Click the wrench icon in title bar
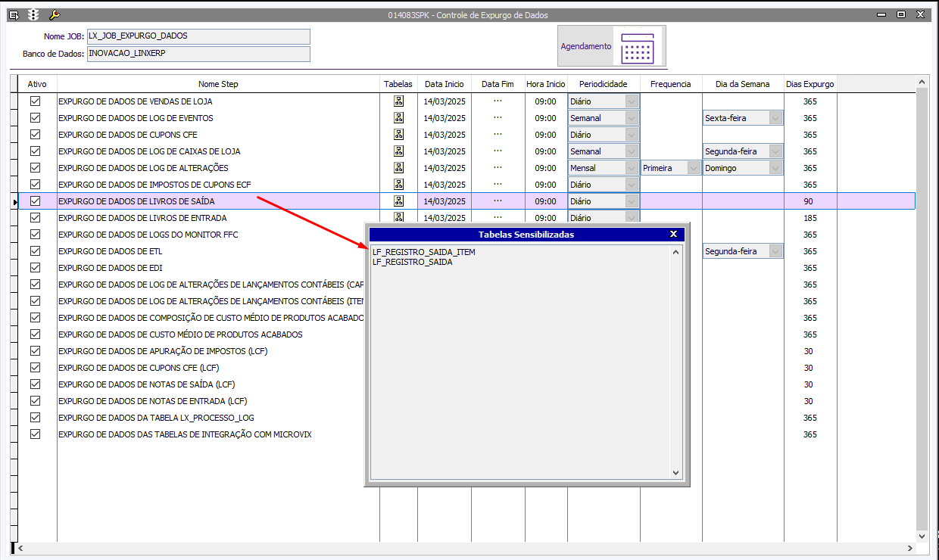Image resolution: width=939 pixels, height=560 pixels. (54, 14)
